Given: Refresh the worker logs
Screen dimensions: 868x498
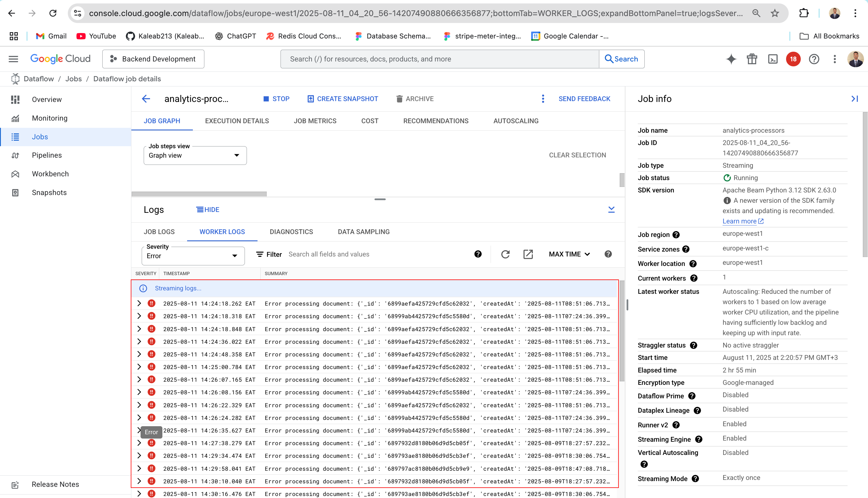Looking at the screenshot, I should (506, 254).
